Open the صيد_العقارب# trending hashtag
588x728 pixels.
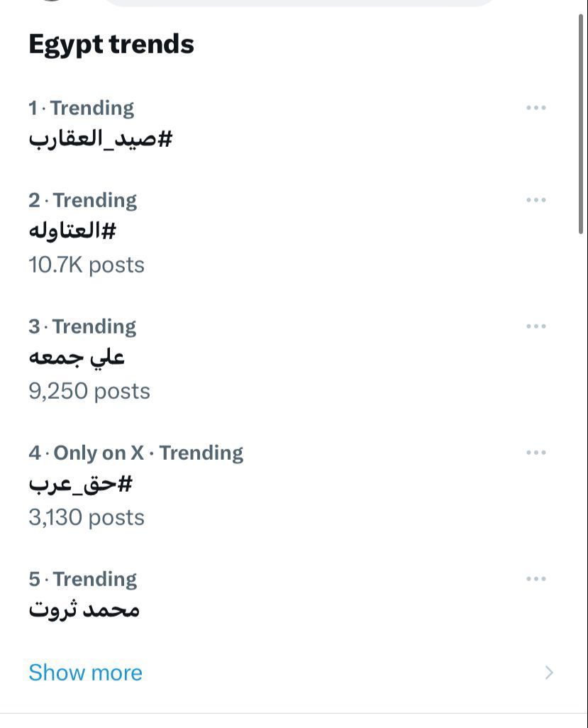click(101, 138)
